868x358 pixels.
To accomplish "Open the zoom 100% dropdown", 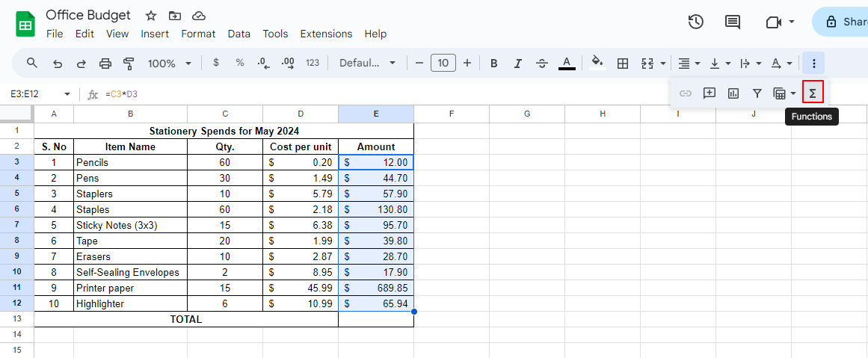I will tap(170, 63).
